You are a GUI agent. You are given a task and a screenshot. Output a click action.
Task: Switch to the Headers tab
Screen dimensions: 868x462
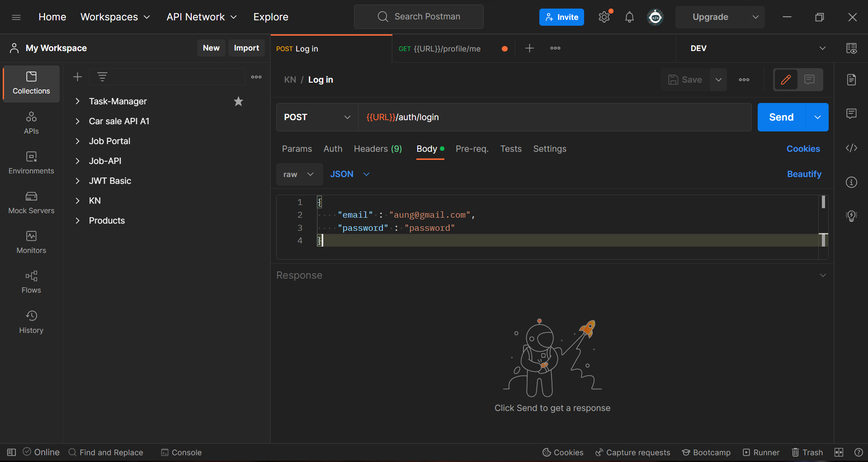click(377, 149)
